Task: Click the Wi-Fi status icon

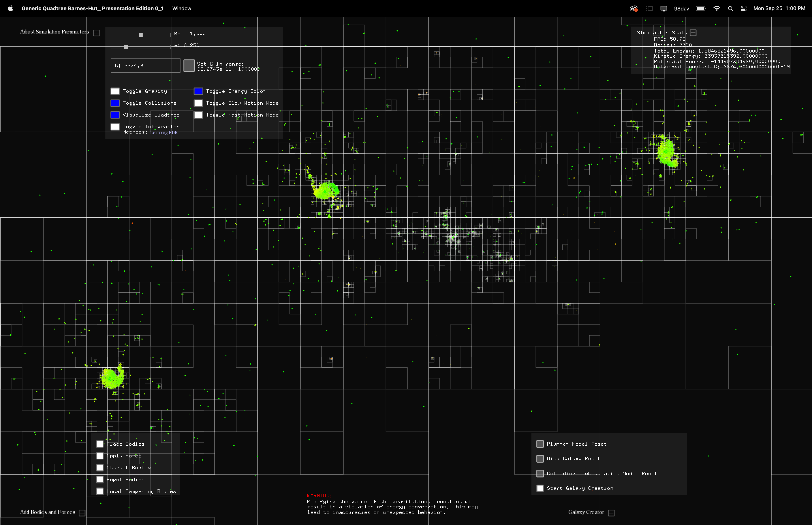Action: tap(717, 8)
